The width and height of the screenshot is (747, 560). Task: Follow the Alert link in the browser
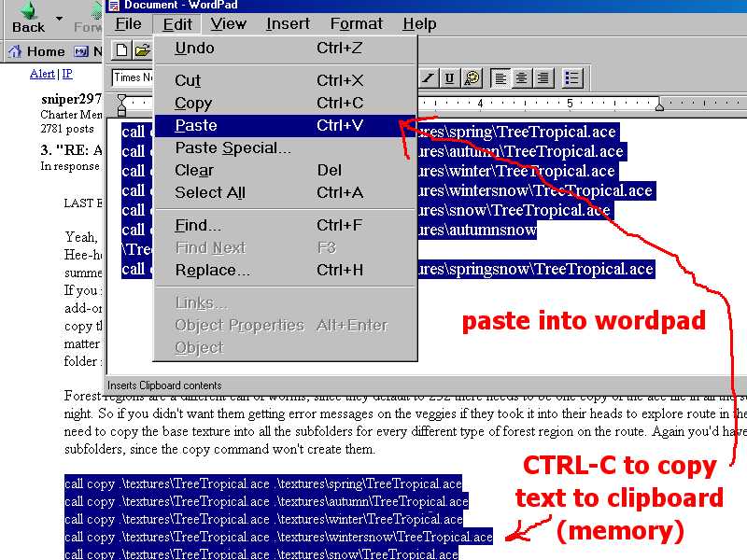click(42, 74)
